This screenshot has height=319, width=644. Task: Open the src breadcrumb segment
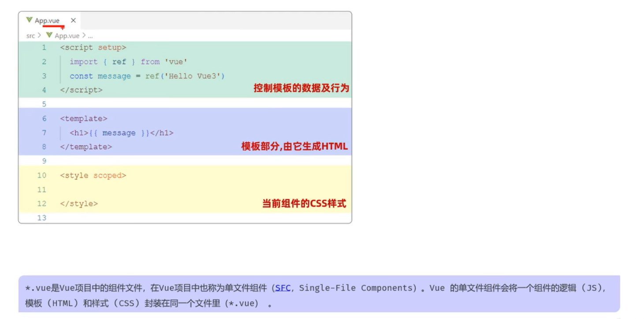30,36
